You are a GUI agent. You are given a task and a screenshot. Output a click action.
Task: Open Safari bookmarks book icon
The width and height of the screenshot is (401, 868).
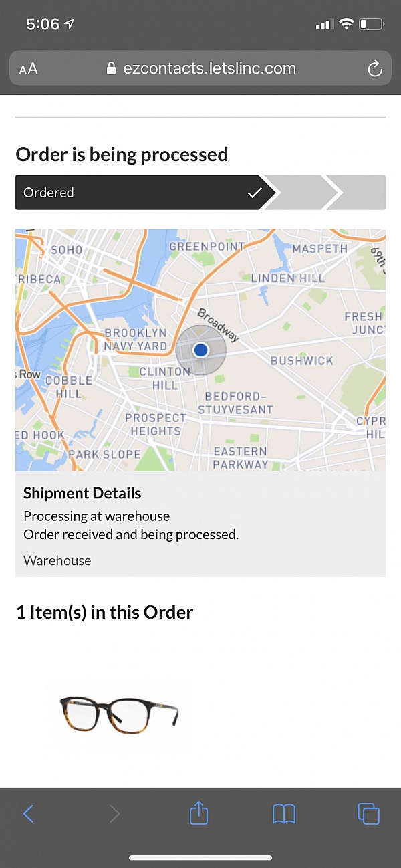pos(284,813)
